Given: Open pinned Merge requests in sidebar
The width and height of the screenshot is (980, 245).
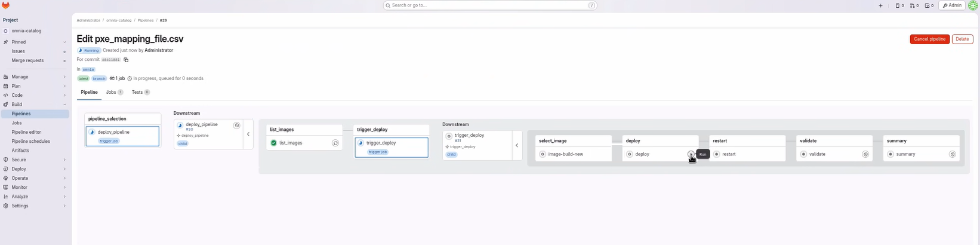Looking at the screenshot, I should click(x=35, y=60).
